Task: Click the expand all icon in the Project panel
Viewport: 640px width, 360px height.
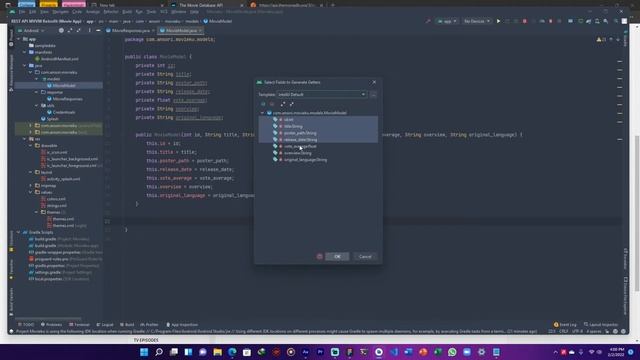Action: point(70,31)
